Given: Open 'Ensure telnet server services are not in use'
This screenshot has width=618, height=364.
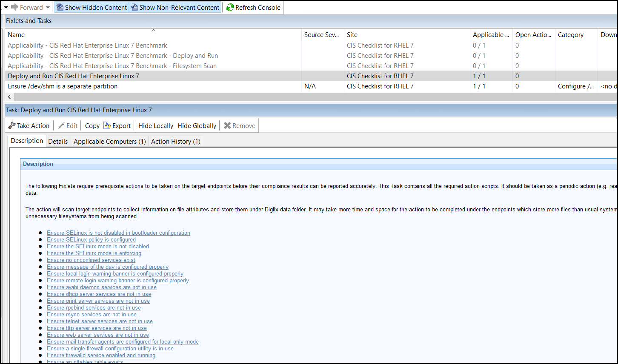Looking at the screenshot, I should (100, 321).
